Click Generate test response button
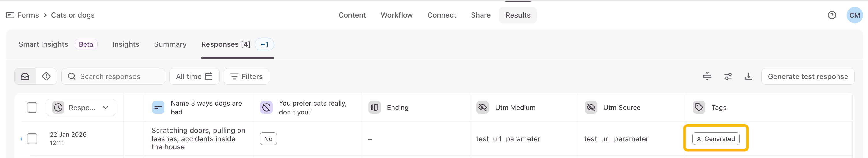The image size is (868, 158). [x=808, y=77]
